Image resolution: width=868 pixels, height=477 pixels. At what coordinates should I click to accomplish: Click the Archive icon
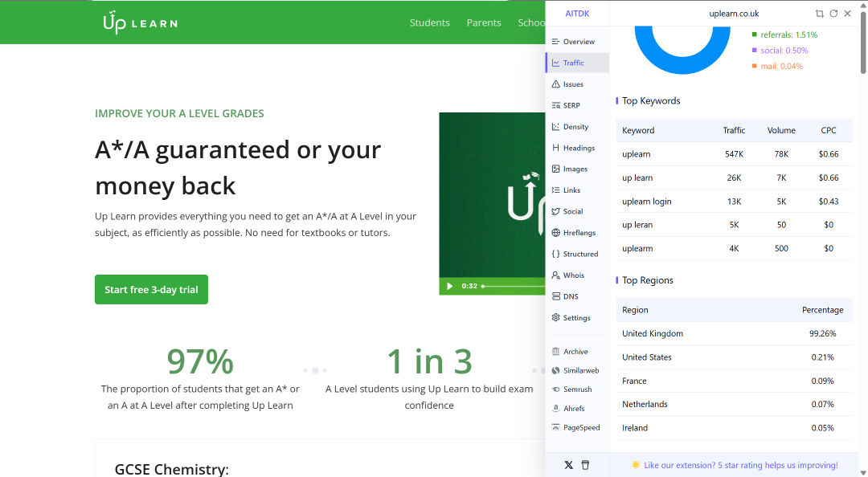556,352
